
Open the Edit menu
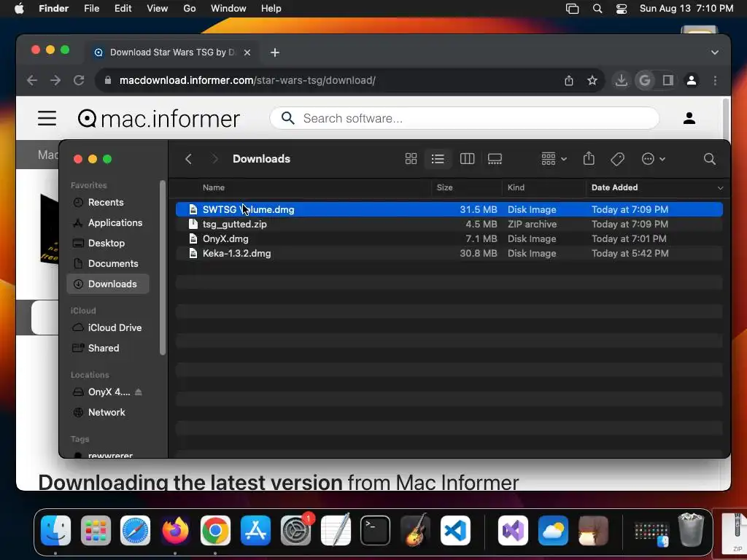click(x=123, y=9)
